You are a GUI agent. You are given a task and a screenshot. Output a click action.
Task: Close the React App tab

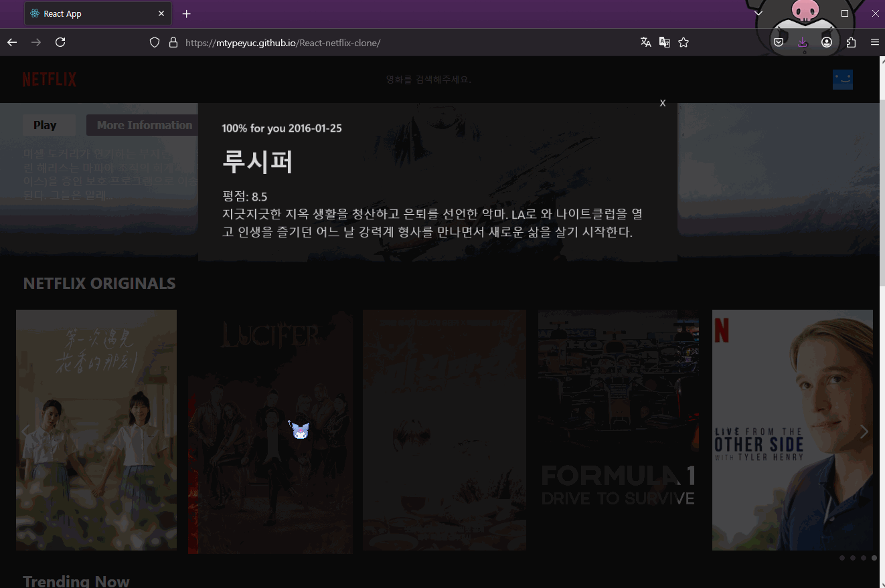click(161, 13)
